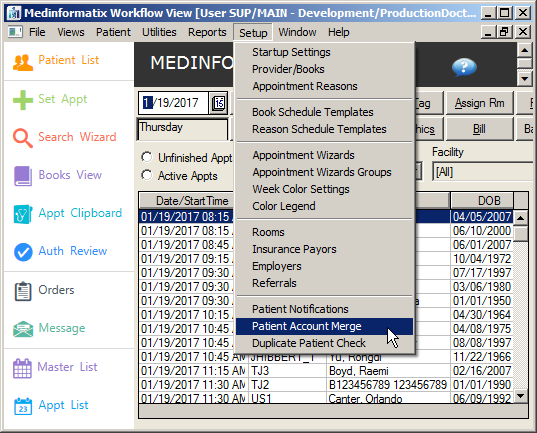
Task: Choose Employers menu entry
Action: (x=324, y=266)
